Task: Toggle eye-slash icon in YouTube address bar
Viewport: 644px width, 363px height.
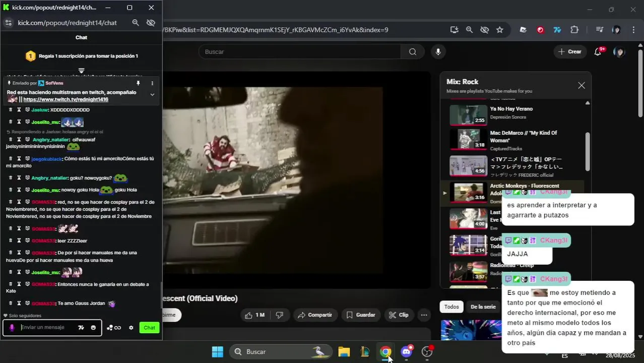Action: pyautogui.click(x=485, y=30)
